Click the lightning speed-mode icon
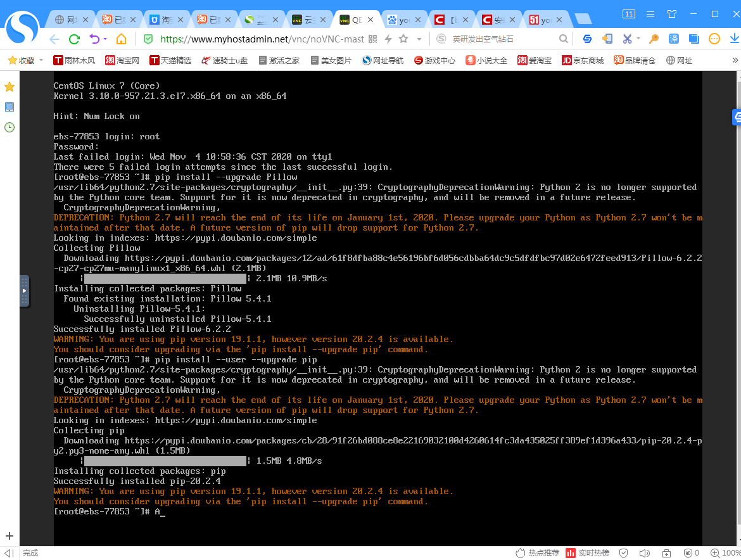Screen dimensions: 741x560 [x=388, y=39]
